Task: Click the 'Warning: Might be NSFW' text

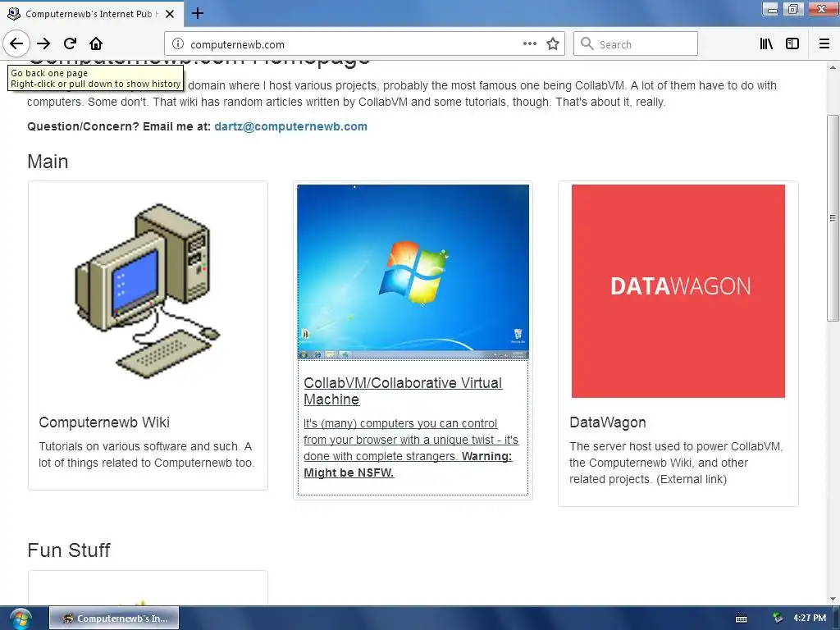Action: click(408, 464)
